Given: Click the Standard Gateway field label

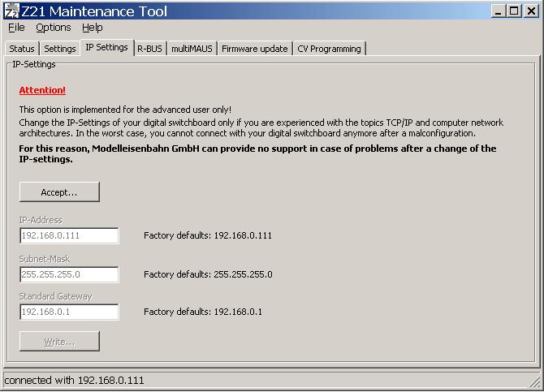Looking at the screenshot, I should point(55,296).
